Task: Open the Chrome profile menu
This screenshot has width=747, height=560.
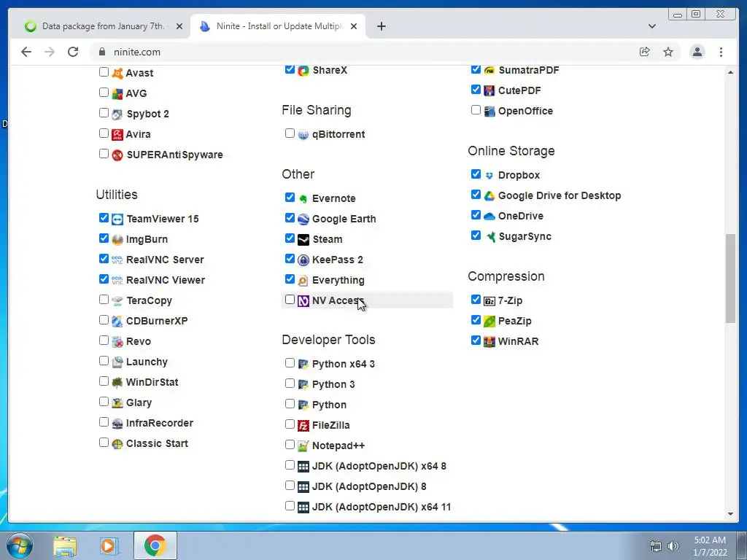Action: coord(697,52)
